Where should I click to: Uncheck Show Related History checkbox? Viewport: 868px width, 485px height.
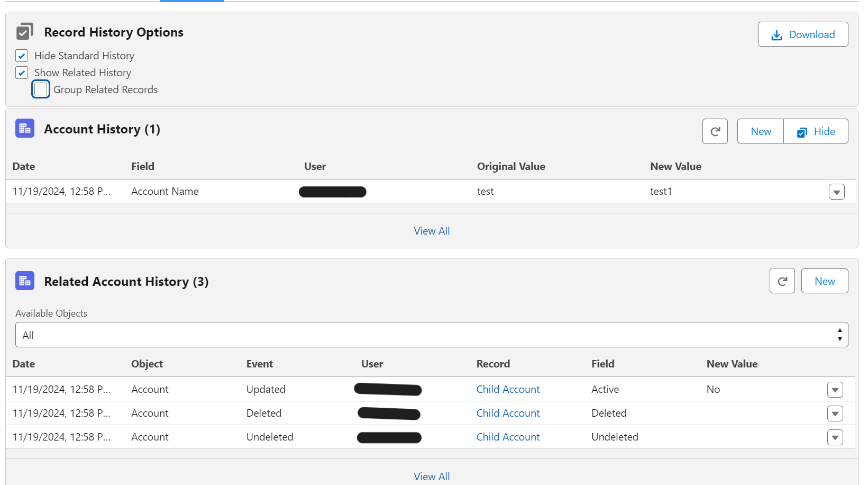pyautogui.click(x=22, y=73)
